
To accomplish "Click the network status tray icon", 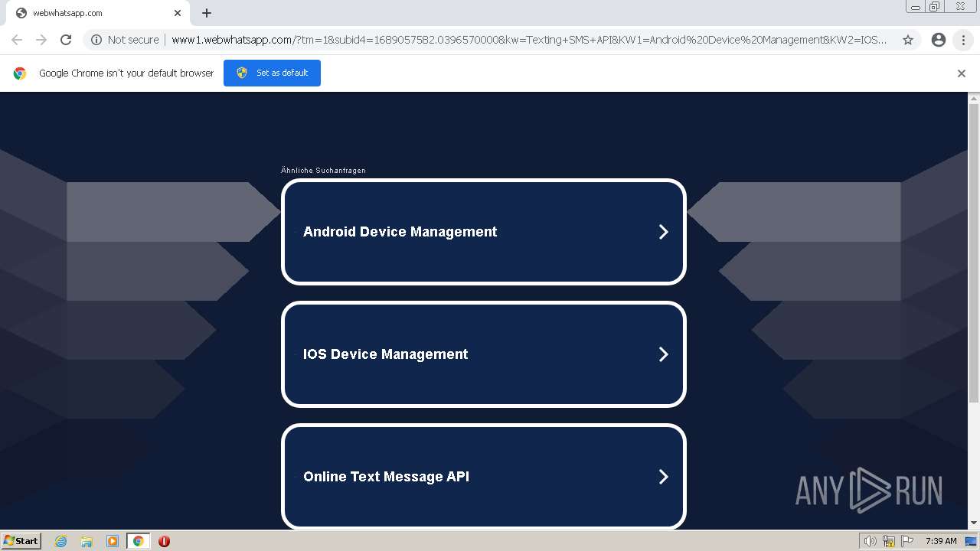I will coord(889,541).
